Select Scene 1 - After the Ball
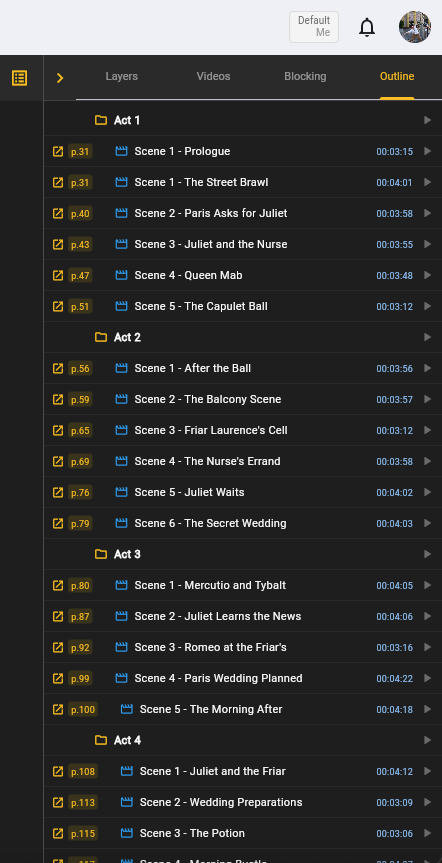The width and height of the screenshot is (442, 863). point(193,368)
